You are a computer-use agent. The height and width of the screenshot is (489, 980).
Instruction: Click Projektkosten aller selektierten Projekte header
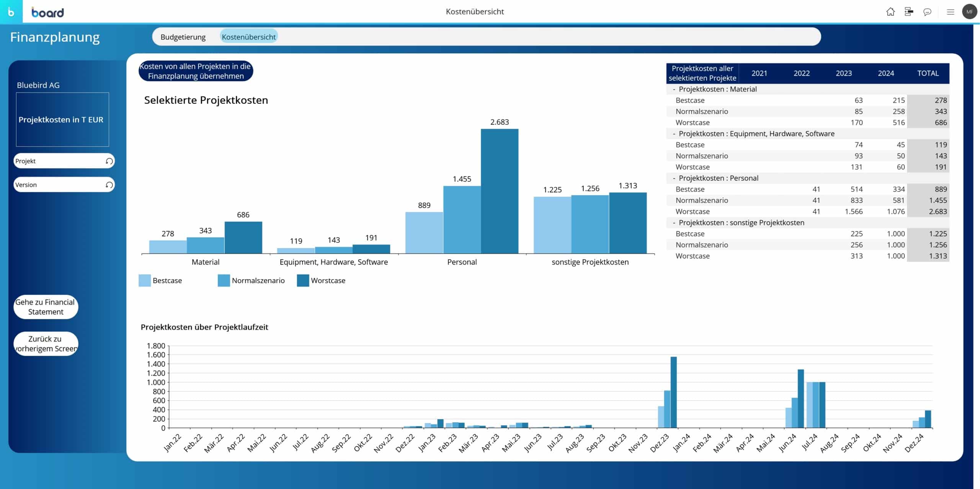tap(702, 73)
